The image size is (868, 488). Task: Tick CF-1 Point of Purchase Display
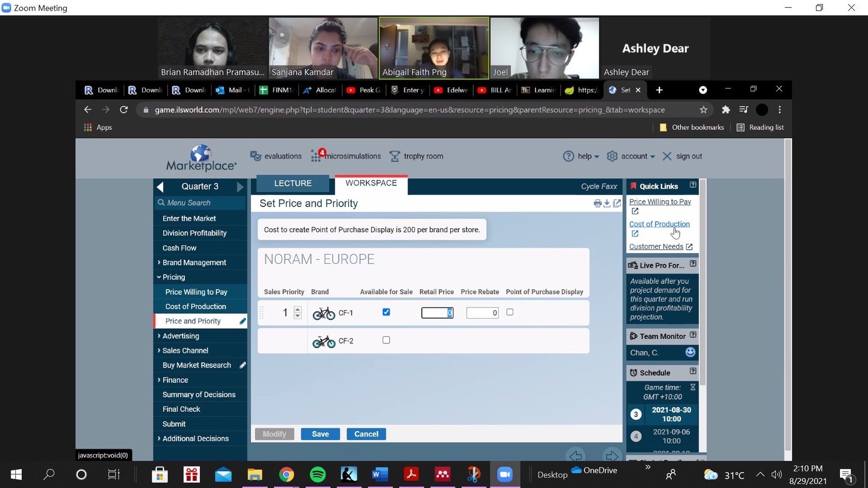[x=510, y=312]
